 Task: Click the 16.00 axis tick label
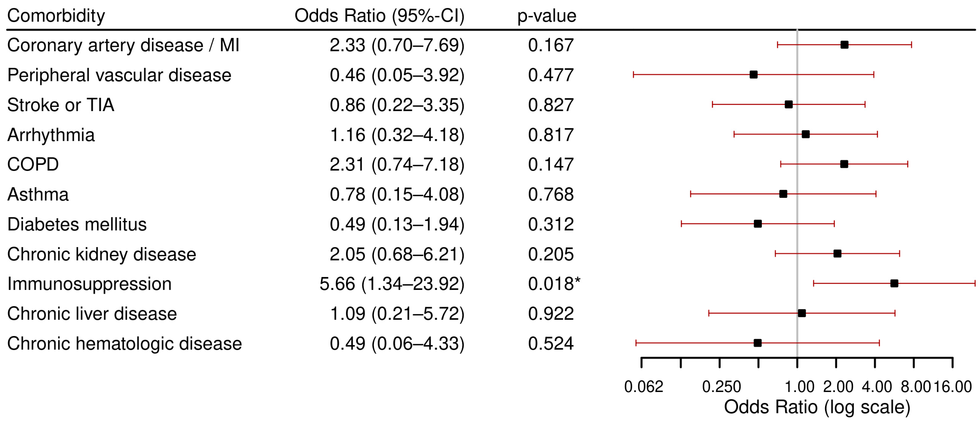953,387
